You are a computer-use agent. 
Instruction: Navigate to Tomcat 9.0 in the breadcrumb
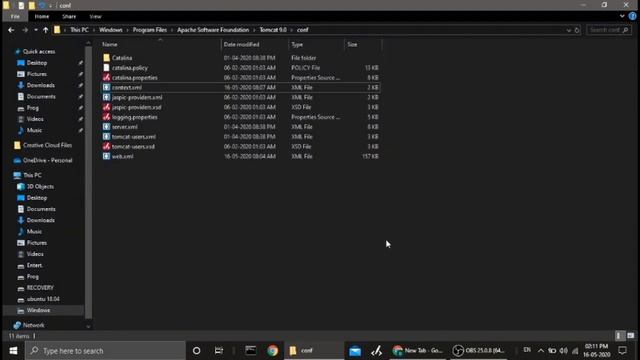pyautogui.click(x=273, y=30)
